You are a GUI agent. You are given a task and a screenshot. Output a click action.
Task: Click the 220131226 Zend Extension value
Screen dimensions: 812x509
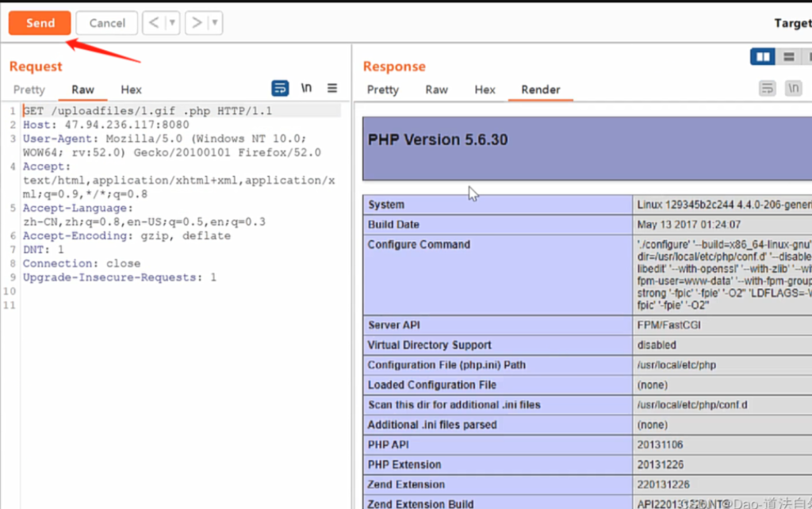pos(664,484)
